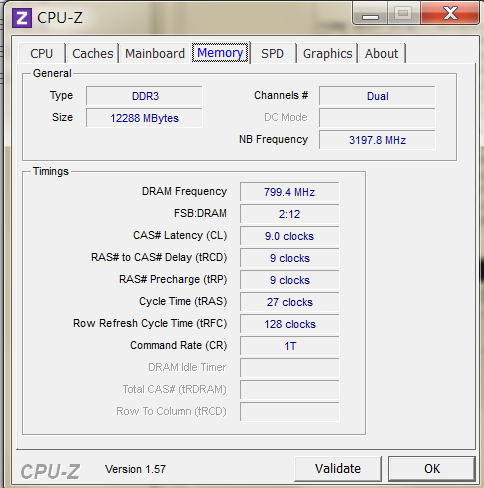Select Command Rate value 1T

290,346
